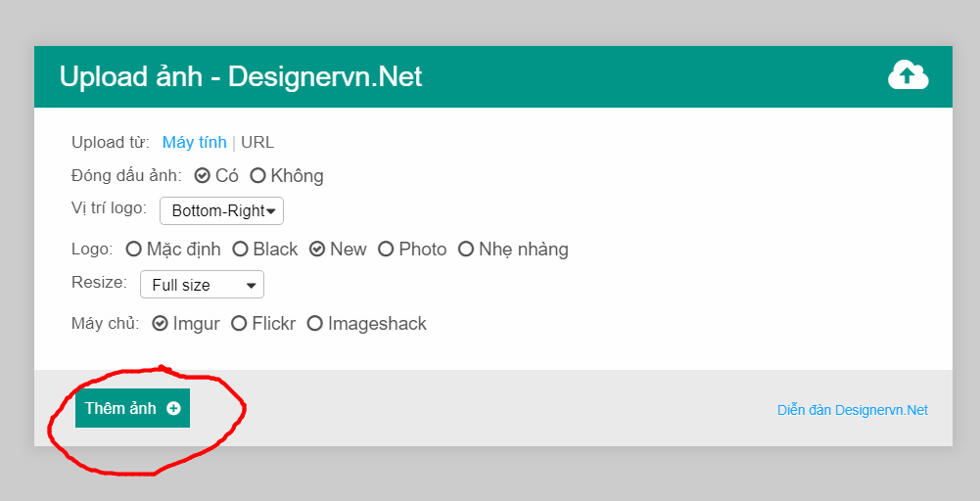Switch upload source to Máy tính
The height and width of the screenshot is (501, 980).
tap(195, 143)
